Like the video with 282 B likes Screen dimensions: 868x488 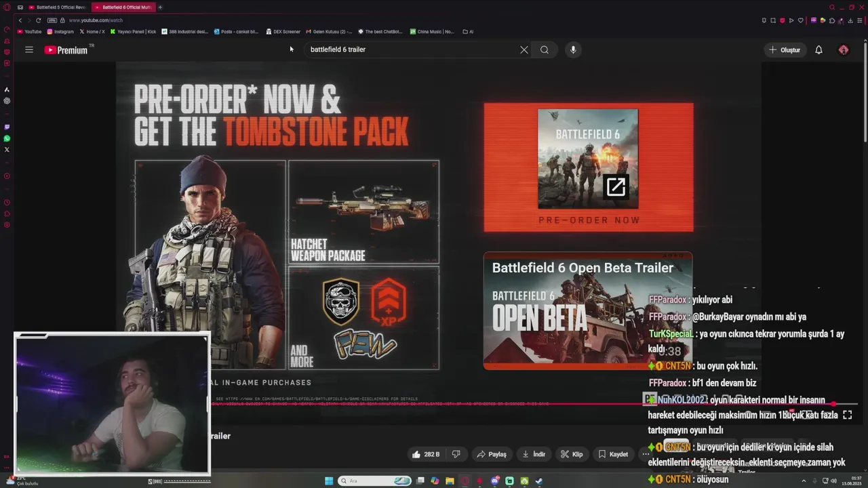click(x=426, y=454)
